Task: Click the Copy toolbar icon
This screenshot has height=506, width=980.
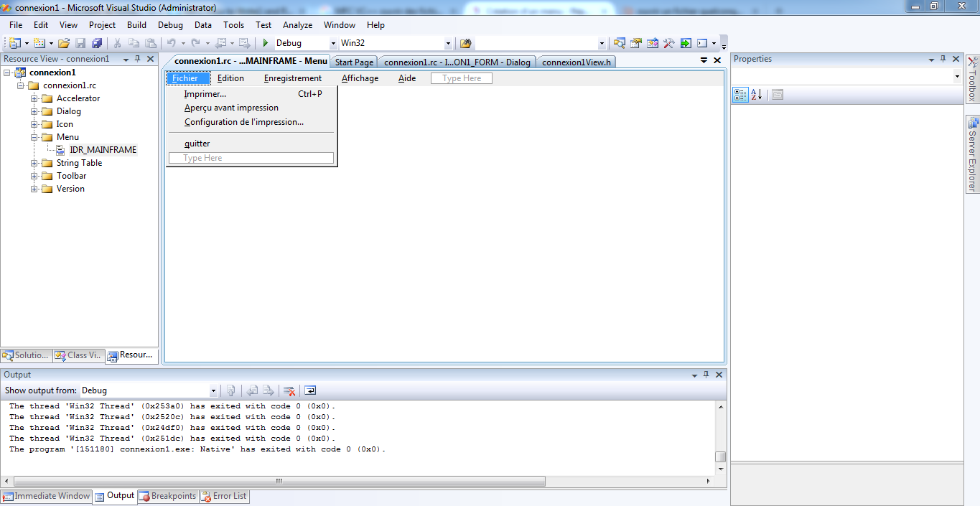Action: click(134, 43)
